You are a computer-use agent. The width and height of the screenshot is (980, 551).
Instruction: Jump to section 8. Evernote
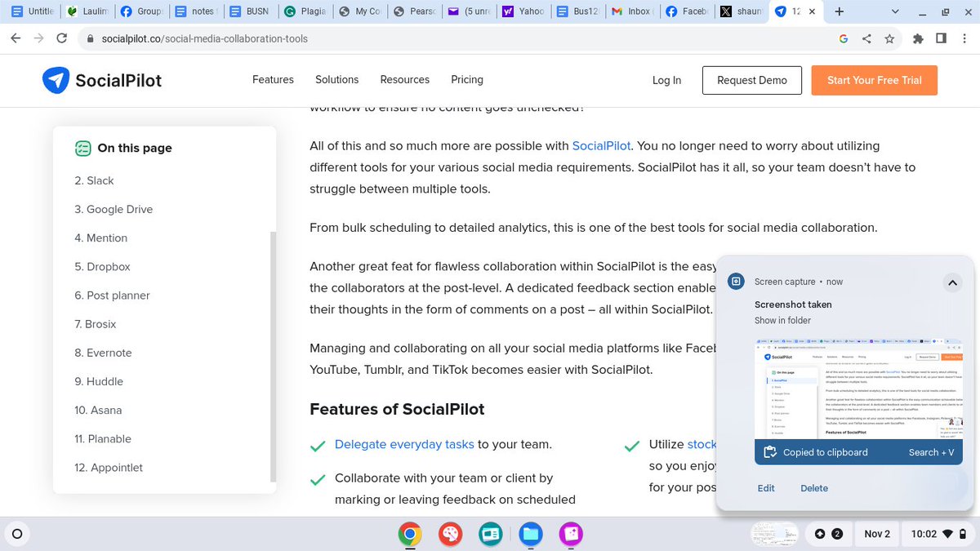click(x=103, y=353)
